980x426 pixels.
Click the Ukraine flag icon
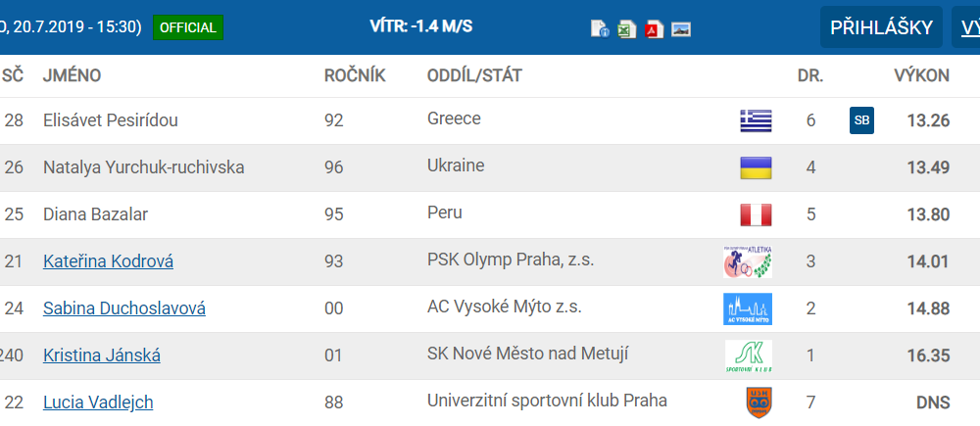tap(756, 167)
